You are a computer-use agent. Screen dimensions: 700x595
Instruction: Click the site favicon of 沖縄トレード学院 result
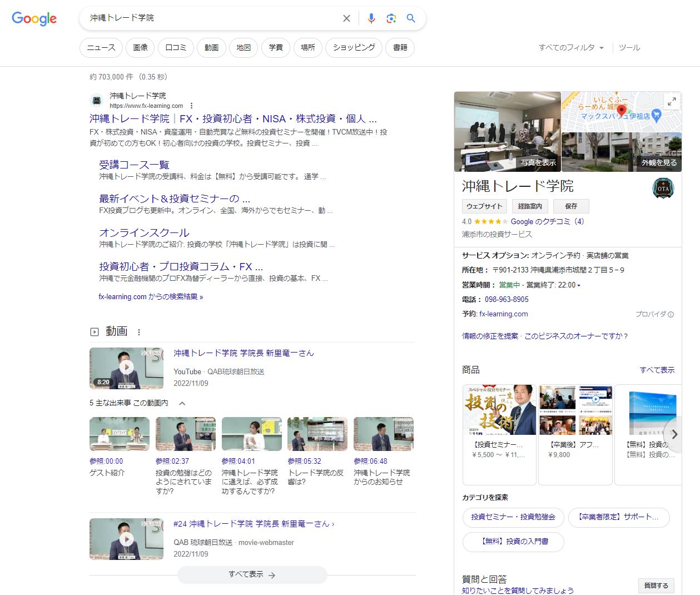(97, 101)
